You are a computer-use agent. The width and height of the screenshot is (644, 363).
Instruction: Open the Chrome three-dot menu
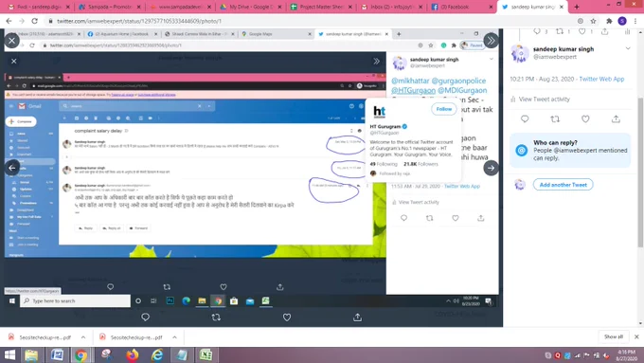click(x=635, y=21)
